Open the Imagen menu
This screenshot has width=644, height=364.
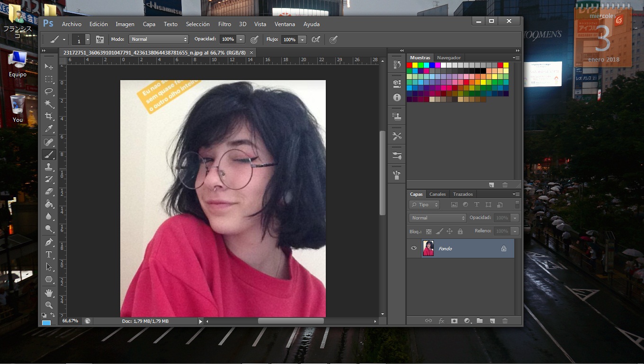125,24
